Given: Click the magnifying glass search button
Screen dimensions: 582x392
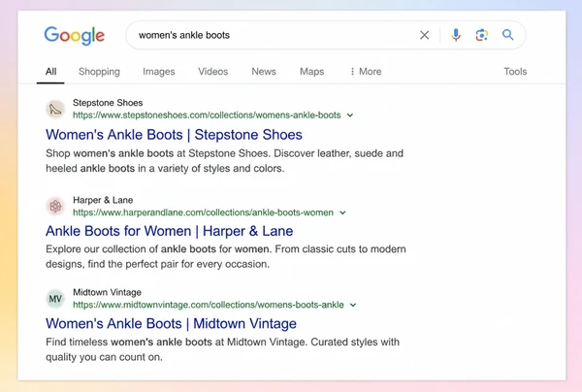Looking at the screenshot, I should pyautogui.click(x=507, y=35).
